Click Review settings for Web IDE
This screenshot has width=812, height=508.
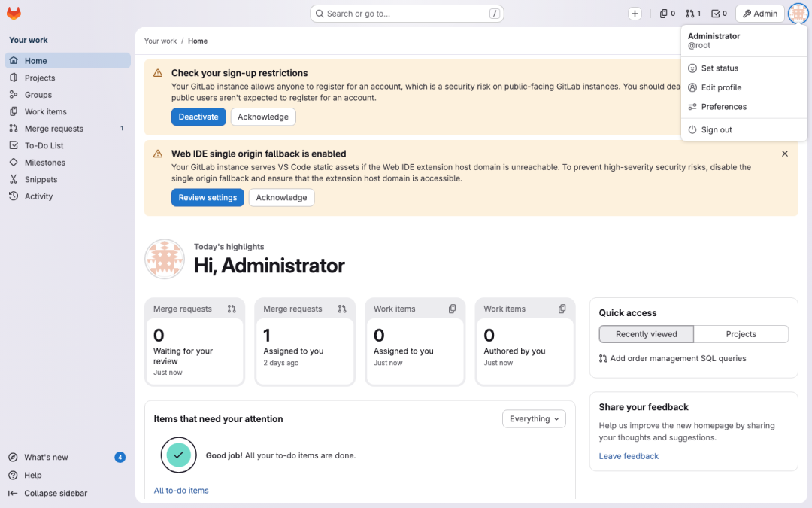tap(208, 197)
